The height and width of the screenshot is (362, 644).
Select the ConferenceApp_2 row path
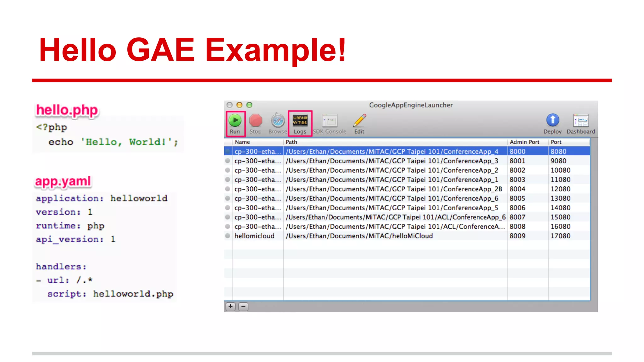[392, 170]
